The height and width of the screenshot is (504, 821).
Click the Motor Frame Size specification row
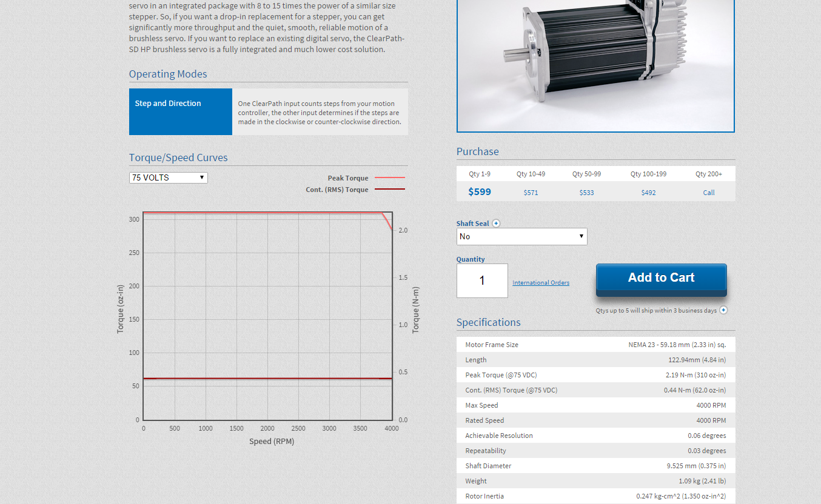coord(595,345)
